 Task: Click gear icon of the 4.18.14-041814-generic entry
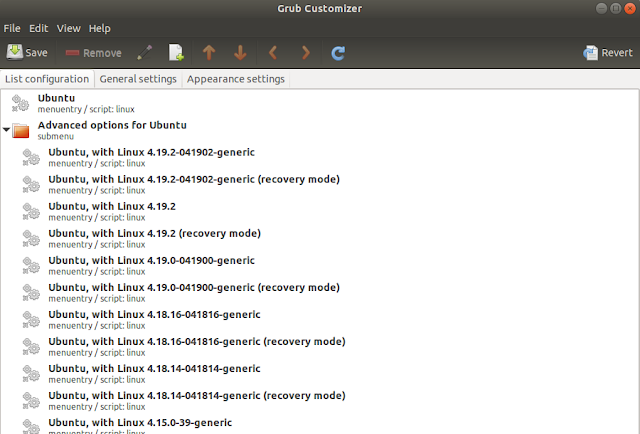(31, 374)
